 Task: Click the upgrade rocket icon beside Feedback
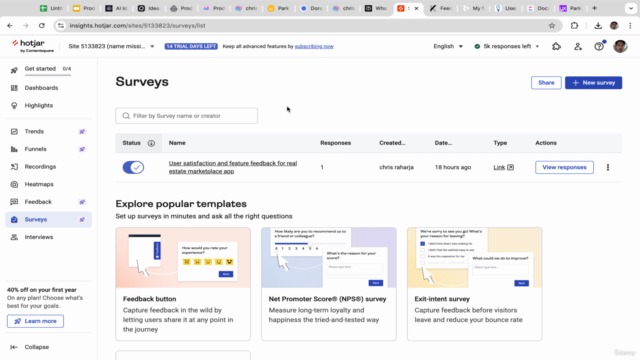(82, 202)
